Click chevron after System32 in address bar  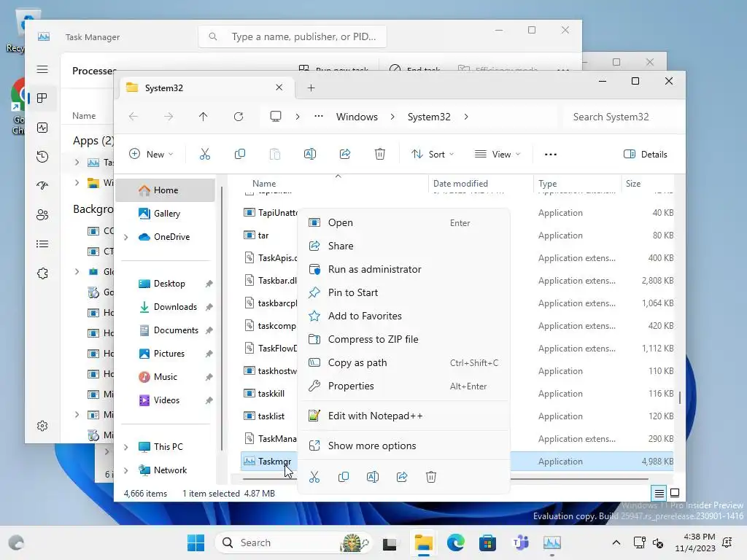coord(466,117)
